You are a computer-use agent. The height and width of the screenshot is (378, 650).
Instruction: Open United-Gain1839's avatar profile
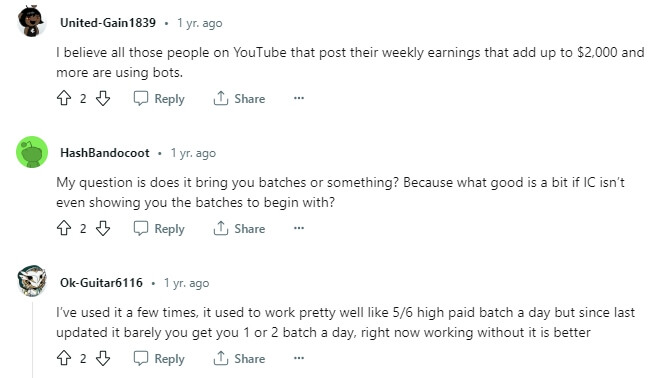click(x=32, y=22)
